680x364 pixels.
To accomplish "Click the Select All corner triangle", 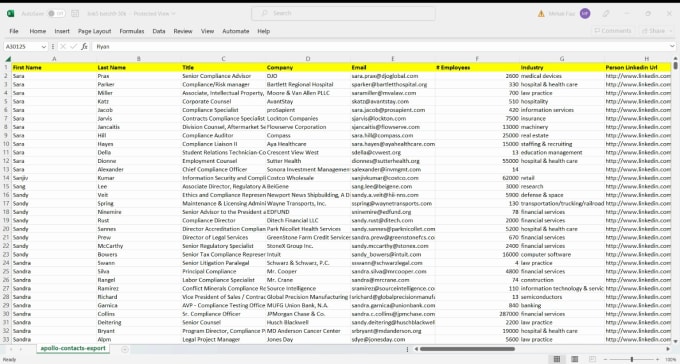I will coord(7,59).
